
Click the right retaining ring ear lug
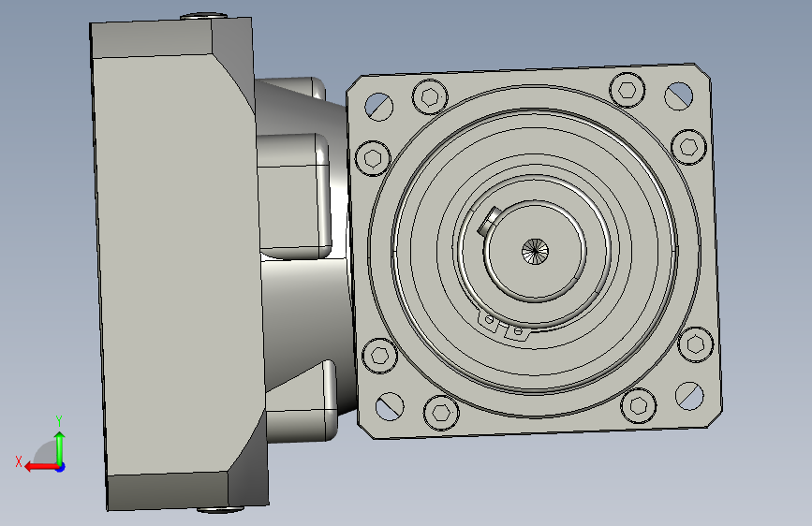(x=518, y=331)
